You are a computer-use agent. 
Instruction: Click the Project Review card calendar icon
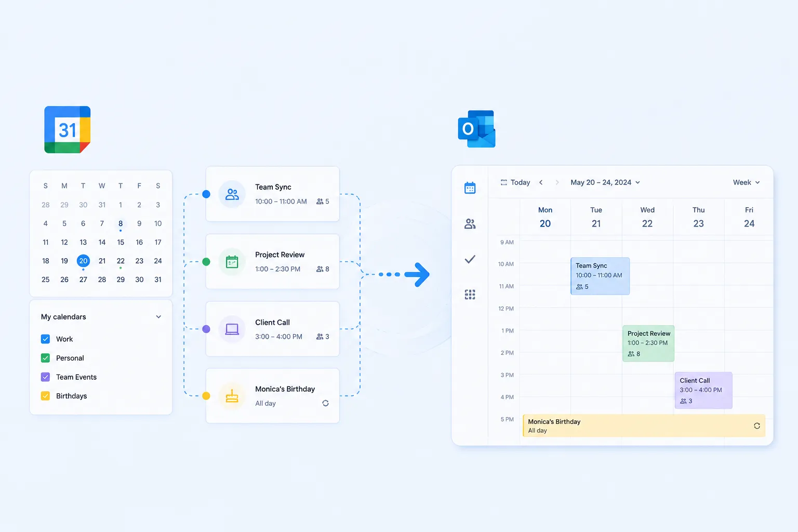pyautogui.click(x=232, y=262)
